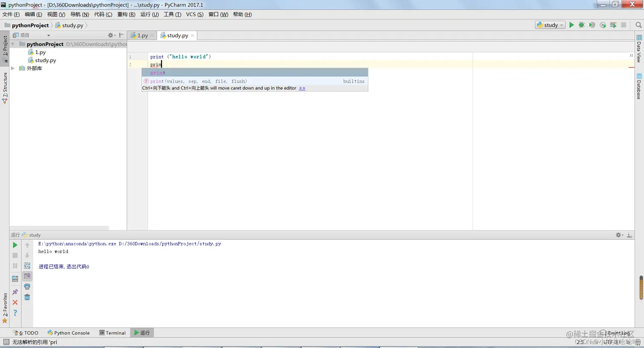644x348 pixels.
Task: Click the profile run icon with clock
Action: 603,25
